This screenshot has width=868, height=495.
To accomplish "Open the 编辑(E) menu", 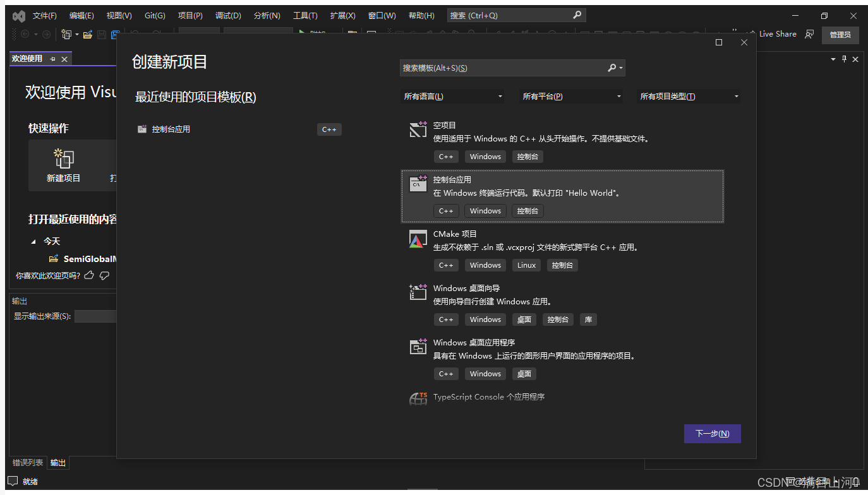I will 81,15.
